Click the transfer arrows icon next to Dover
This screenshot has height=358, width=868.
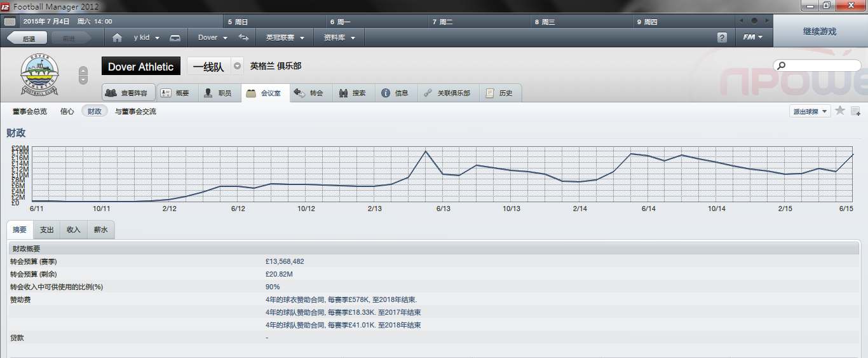(243, 38)
